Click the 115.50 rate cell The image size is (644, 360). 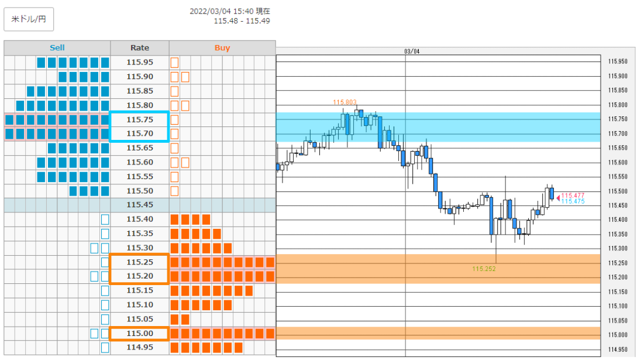point(140,191)
